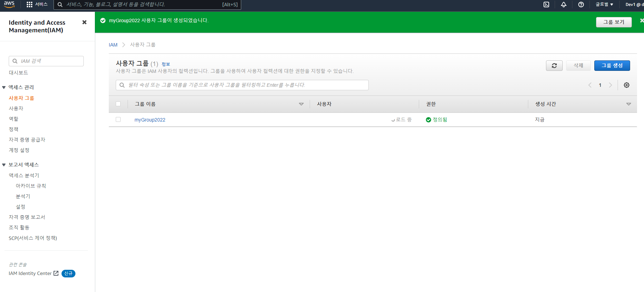
Task: Open the notifications bell icon
Action: click(x=564, y=5)
